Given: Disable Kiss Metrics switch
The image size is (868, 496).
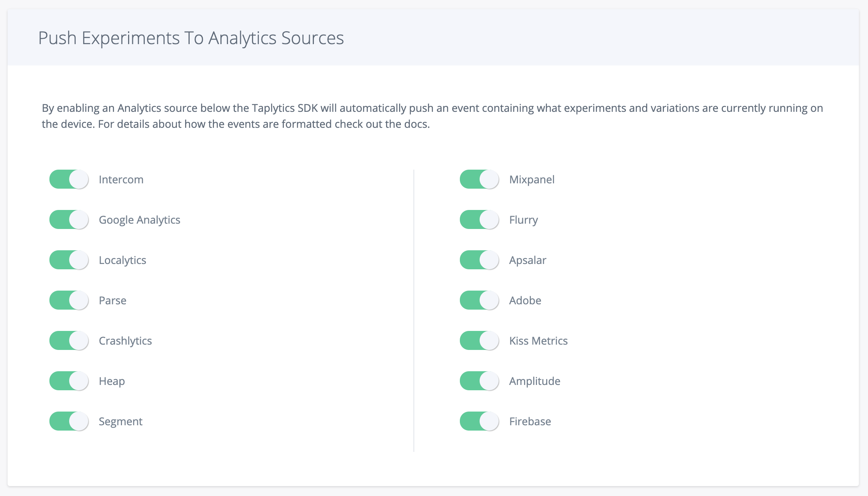Looking at the screenshot, I should pos(479,341).
